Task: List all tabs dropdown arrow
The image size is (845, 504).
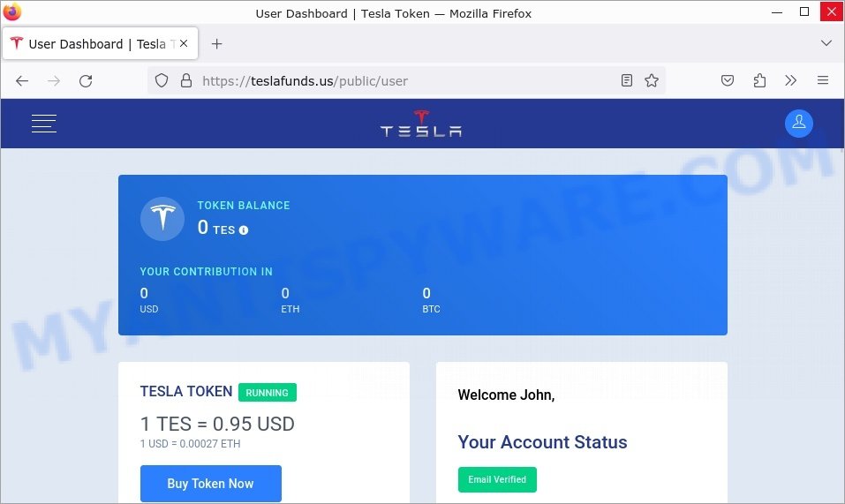Action: [826, 43]
